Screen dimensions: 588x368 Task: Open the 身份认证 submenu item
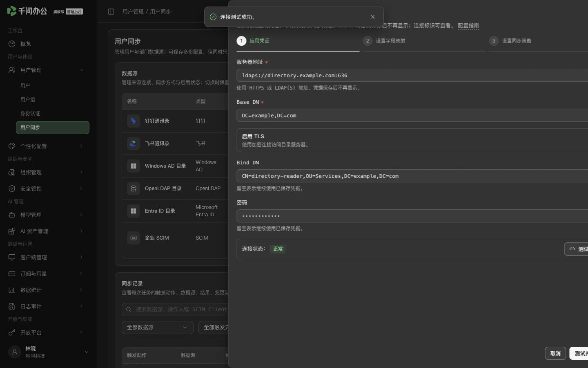pyautogui.click(x=53, y=114)
